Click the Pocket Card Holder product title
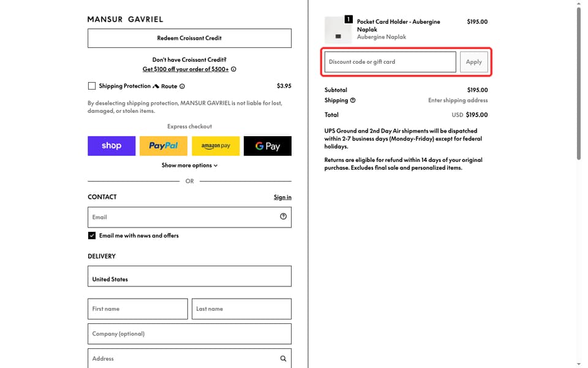This screenshot has height=368, width=588. coord(398,26)
